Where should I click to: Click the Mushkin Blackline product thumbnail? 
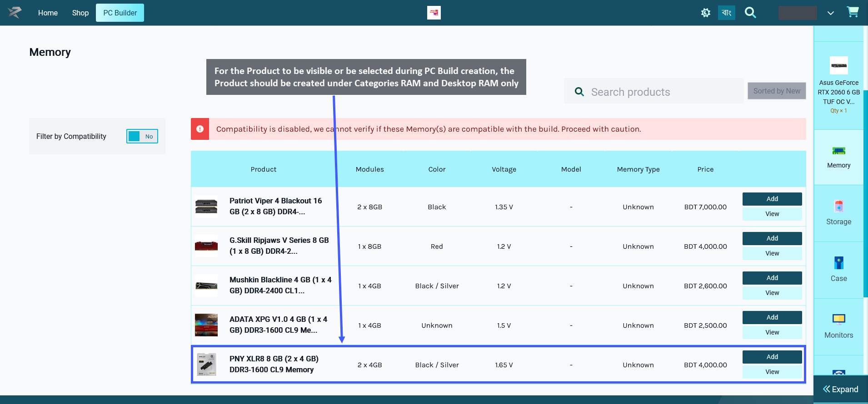(206, 286)
